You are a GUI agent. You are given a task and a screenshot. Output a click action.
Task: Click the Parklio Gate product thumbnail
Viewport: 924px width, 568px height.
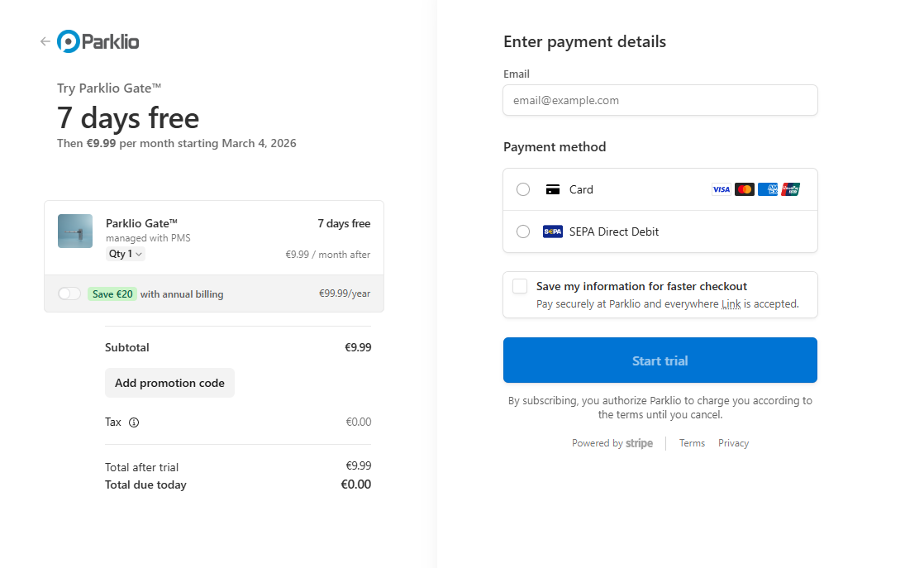click(x=75, y=231)
